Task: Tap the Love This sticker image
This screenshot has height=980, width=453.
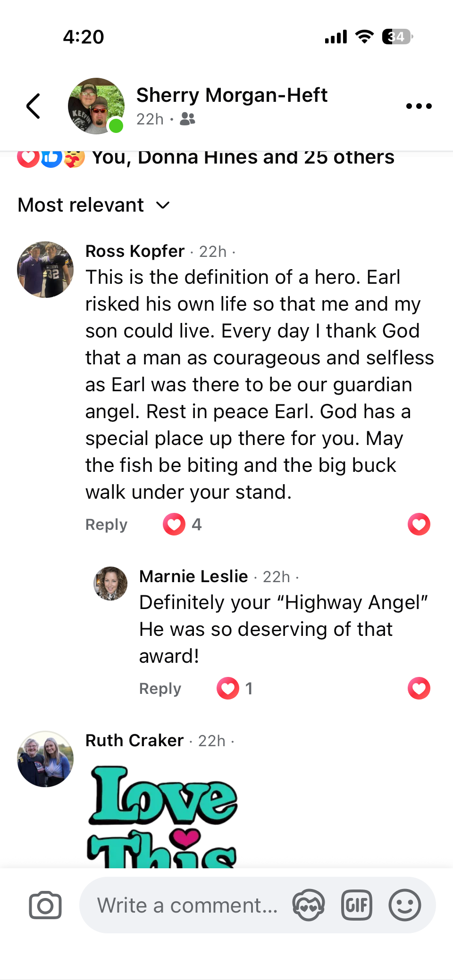Action: coord(162,816)
